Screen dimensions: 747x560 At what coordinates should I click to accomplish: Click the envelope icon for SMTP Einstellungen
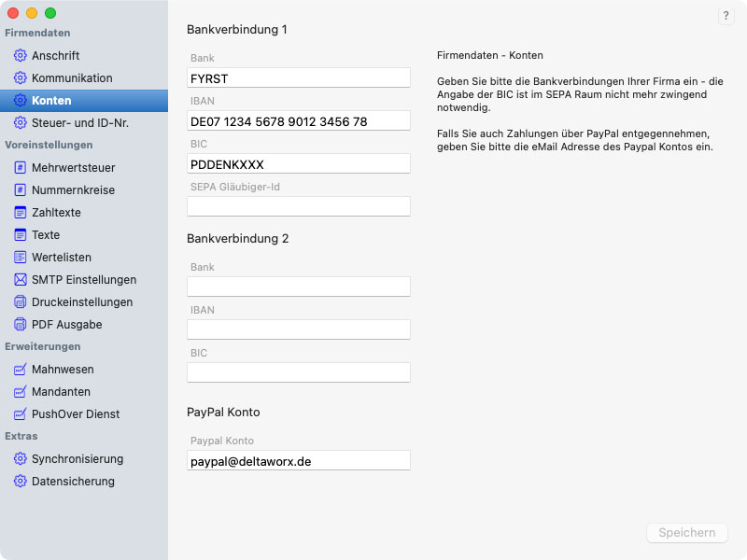(x=20, y=280)
